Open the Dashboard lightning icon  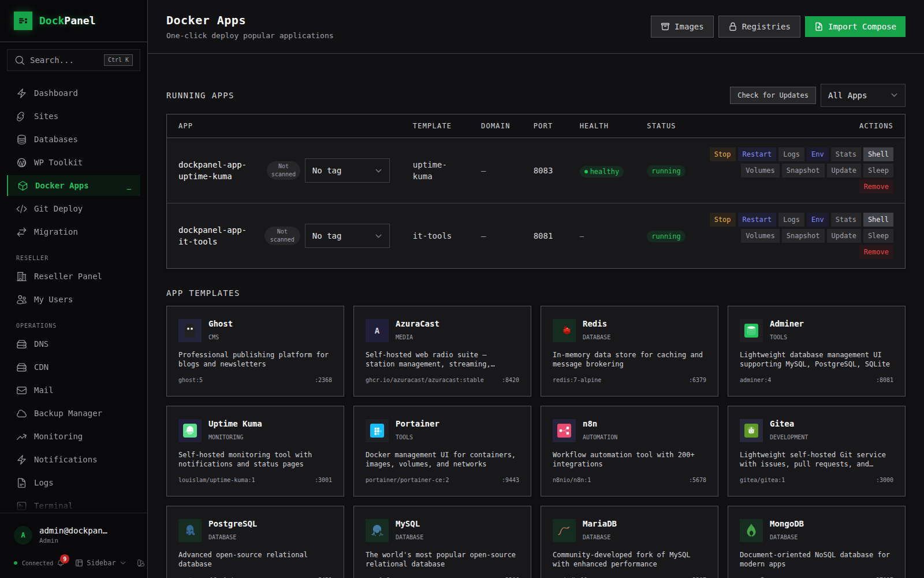pyautogui.click(x=22, y=93)
